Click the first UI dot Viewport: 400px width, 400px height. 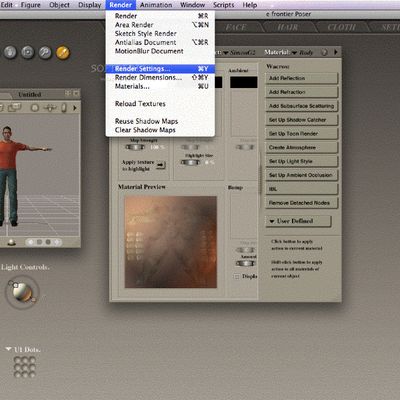(x=17, y=360)
